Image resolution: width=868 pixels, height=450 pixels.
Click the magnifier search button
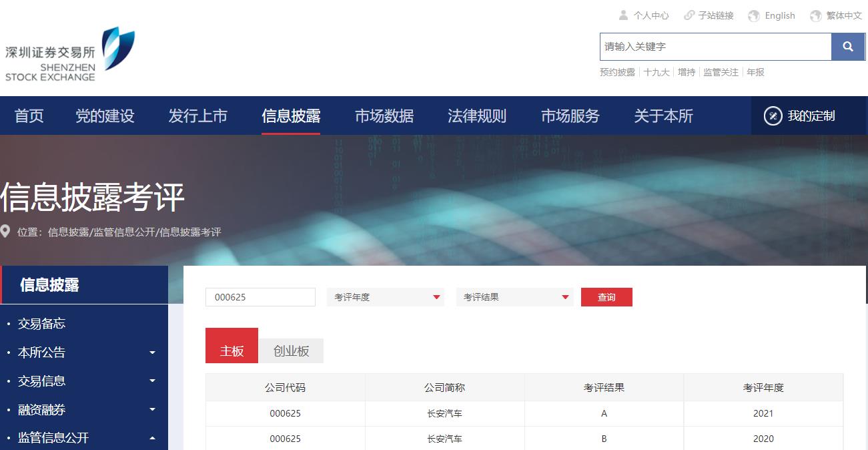(848, 47)
